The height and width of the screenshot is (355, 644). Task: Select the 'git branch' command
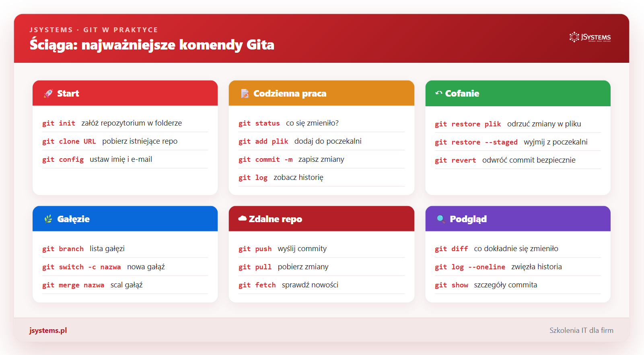coord(63,249)
